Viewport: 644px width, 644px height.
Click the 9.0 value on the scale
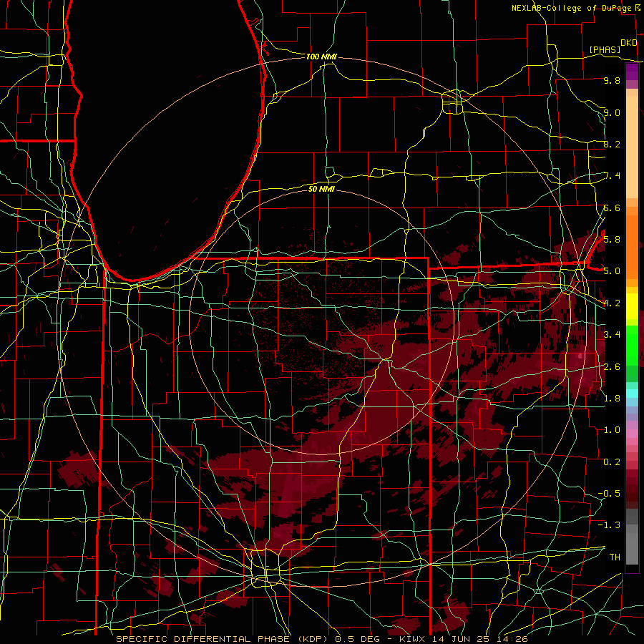(612, 112)
